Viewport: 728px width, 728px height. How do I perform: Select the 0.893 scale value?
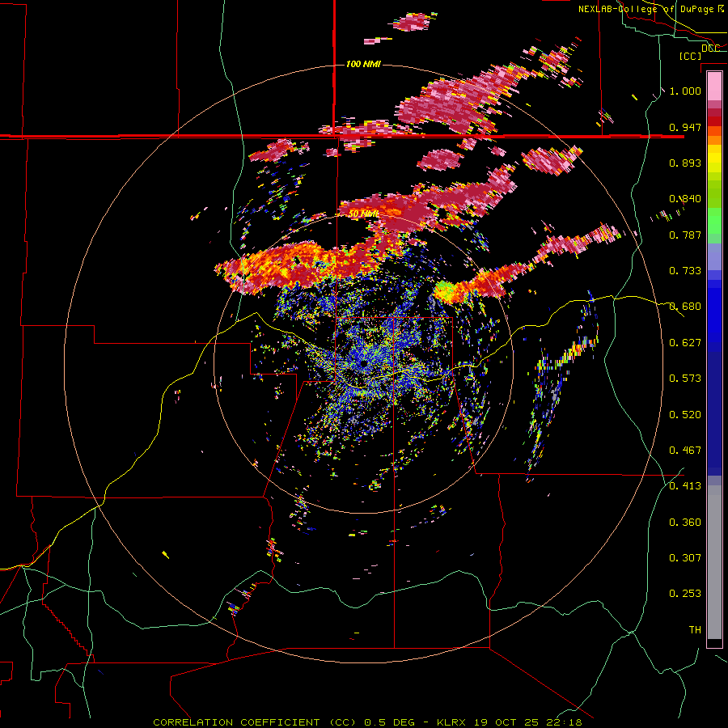(685, 163)
